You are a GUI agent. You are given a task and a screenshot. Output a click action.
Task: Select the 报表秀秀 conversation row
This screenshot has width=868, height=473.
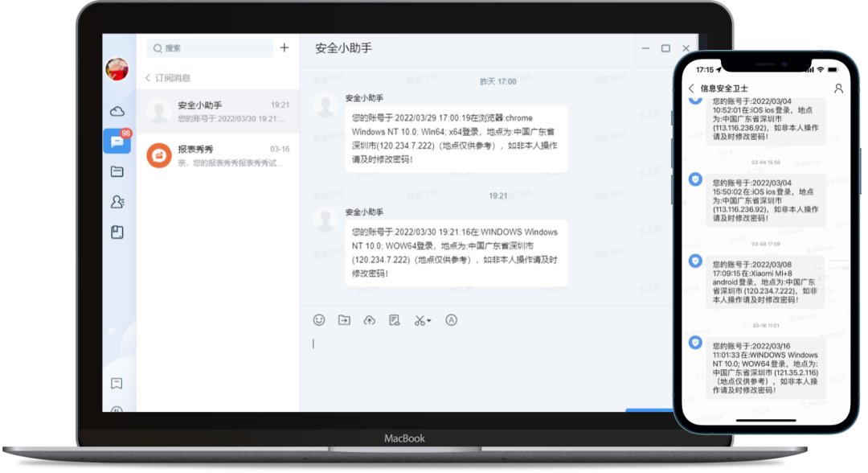click(218, 155)
